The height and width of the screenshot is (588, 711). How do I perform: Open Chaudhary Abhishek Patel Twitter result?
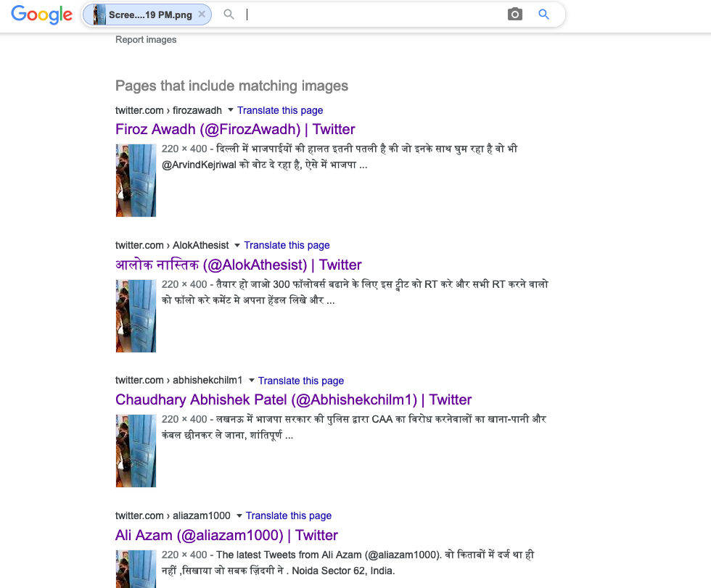[x=293, y=400]
